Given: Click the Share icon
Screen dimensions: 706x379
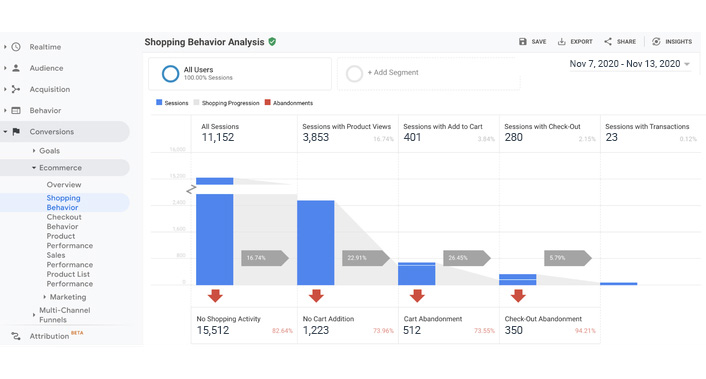Looking at the screenshot, I should coord(608,41).
